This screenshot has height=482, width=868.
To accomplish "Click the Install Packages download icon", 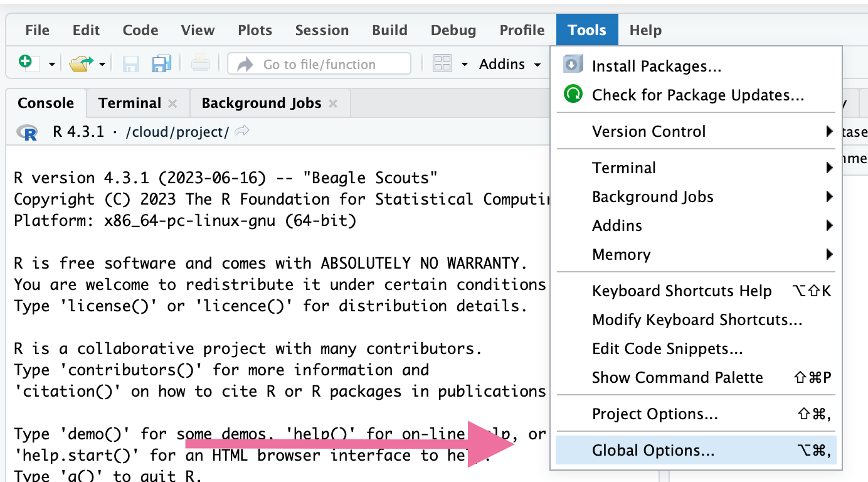I will (x=573, y=65).
